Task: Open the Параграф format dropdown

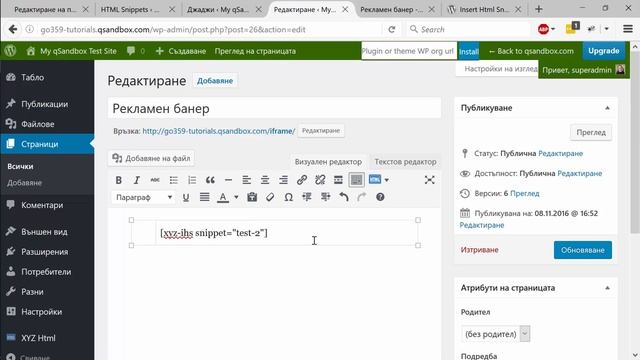Action: [x=143, y=198]
